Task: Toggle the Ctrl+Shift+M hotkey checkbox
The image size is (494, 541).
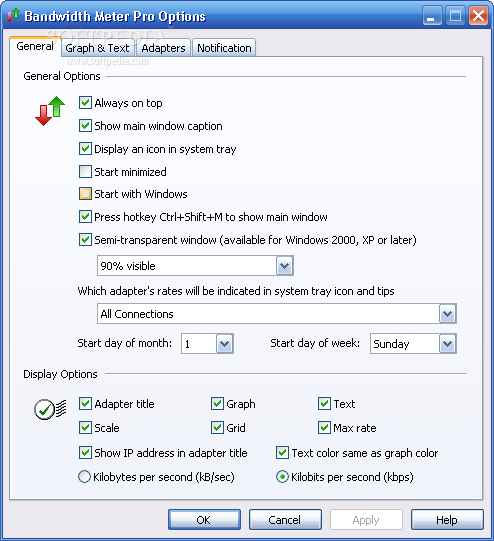Action: tap(85, 217)
